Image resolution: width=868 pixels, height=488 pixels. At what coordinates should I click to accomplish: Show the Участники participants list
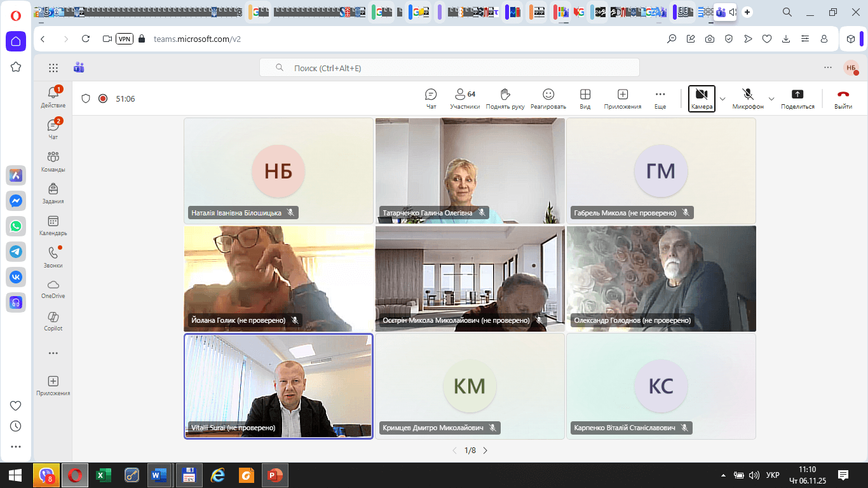click(465, 98)
